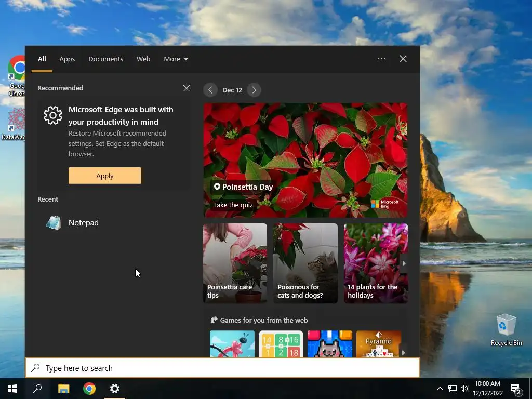Switch to the Apps search tab

[x=67, y=59]
